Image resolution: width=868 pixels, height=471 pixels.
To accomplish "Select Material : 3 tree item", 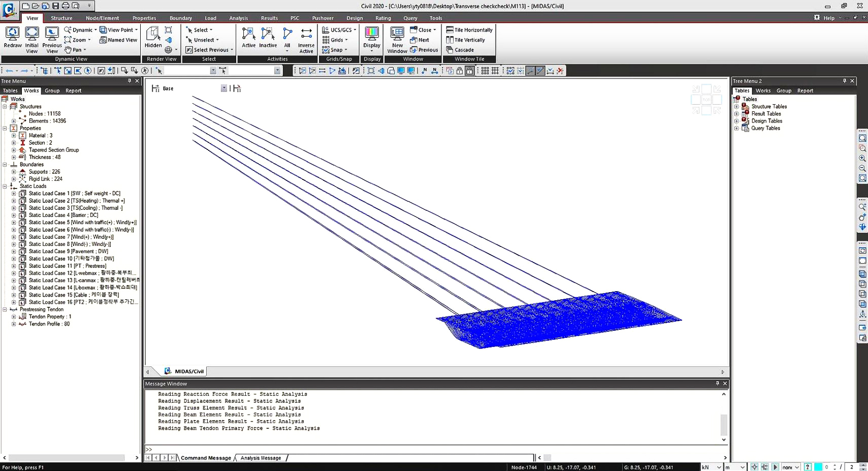I will tap(41, 136).
